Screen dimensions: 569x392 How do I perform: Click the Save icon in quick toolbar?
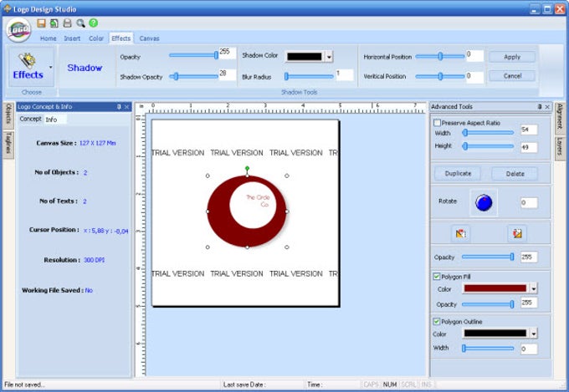tap(41, 23)
